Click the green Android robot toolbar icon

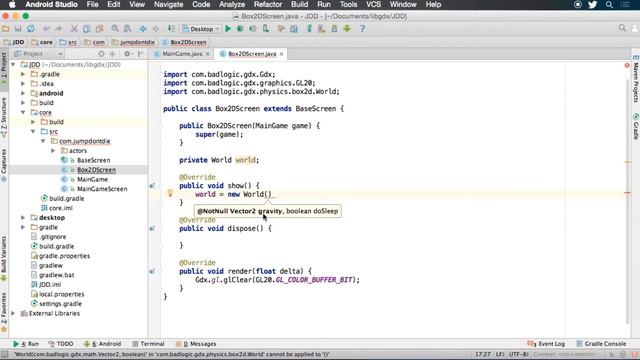point(347,29)
